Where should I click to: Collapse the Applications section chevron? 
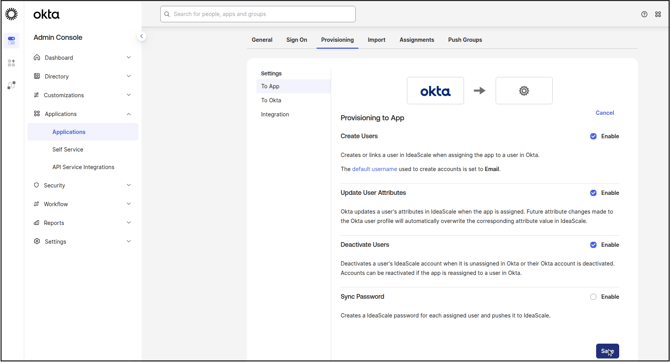click(129, 114)
